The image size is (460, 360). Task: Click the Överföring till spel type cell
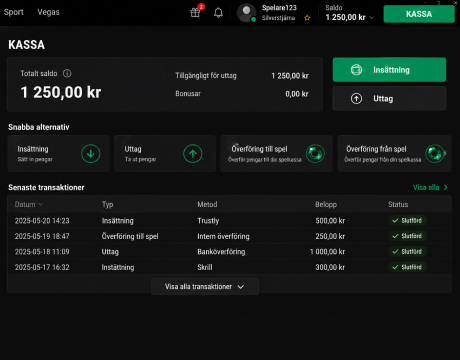tap(130, 236)
